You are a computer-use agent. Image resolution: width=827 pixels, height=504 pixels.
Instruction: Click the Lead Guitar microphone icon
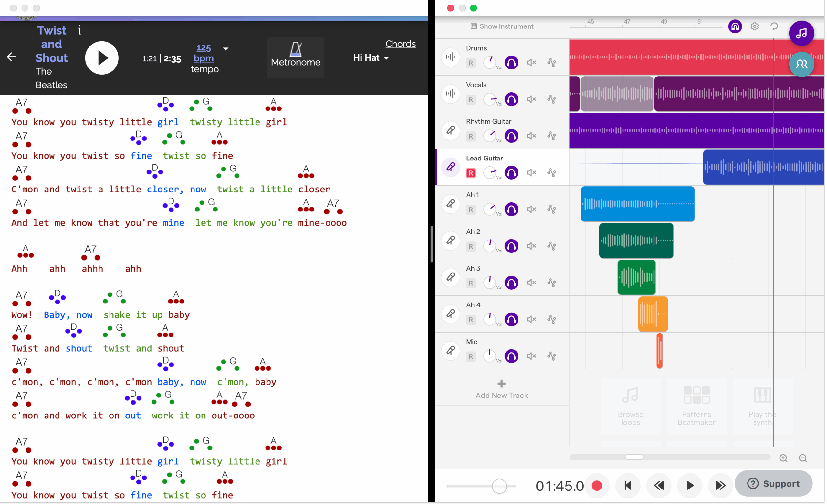click(450, 167)
